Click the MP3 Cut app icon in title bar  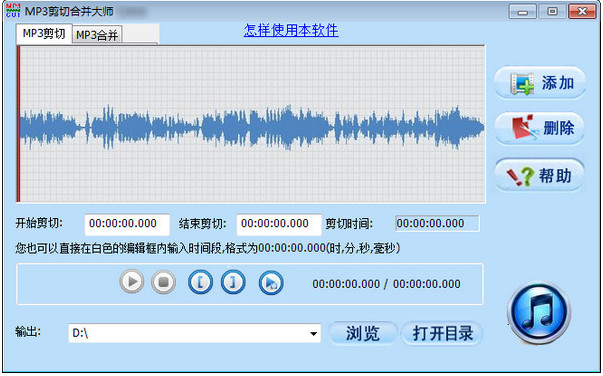click(x=13, y=10)
